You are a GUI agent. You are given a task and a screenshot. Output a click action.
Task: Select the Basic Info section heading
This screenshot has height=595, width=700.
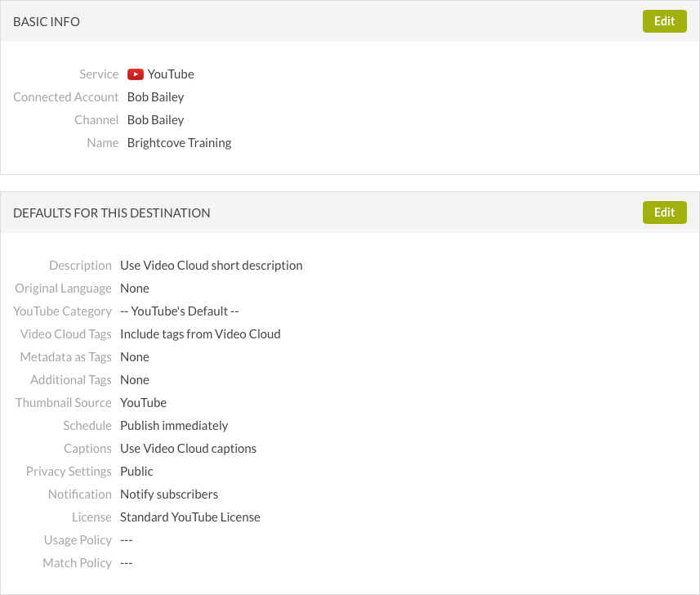[47, 22]
